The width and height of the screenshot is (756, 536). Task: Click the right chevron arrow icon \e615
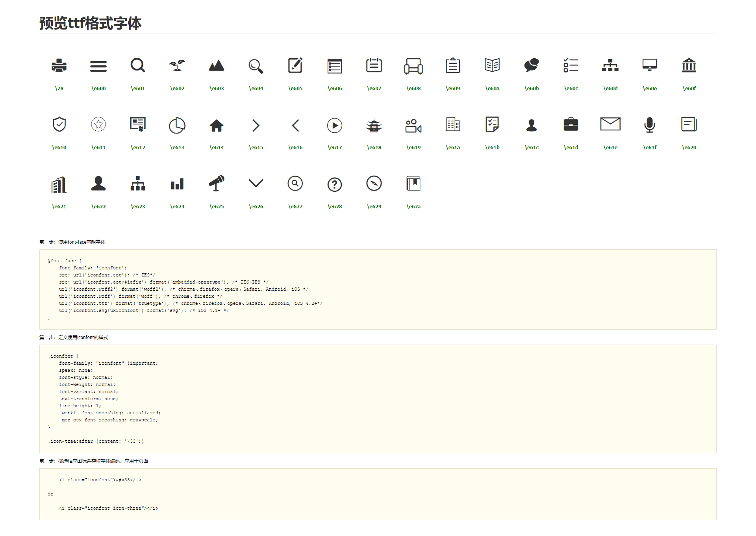[256, 125]
